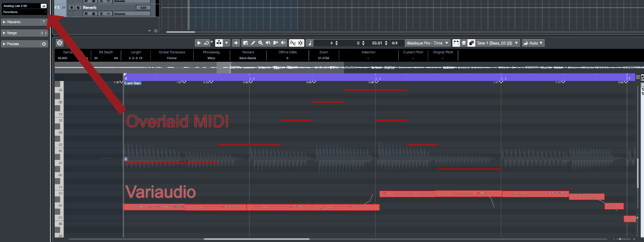The image size is (644, 242).
Task: Toggle Solo Editor S button
Action: (x=59, y=42)
